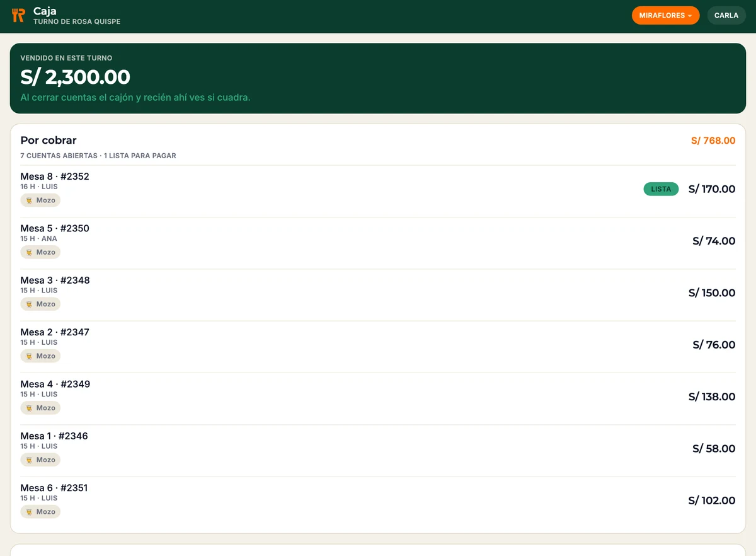Click the 15 H · ANA label

point(38,239)
